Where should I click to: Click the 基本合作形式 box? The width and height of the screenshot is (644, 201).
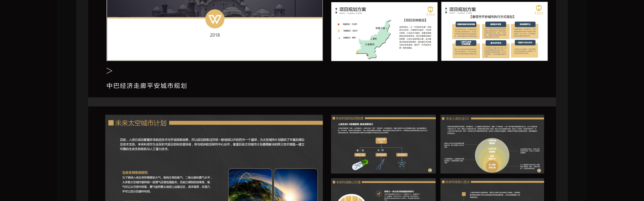coord(496,43)
